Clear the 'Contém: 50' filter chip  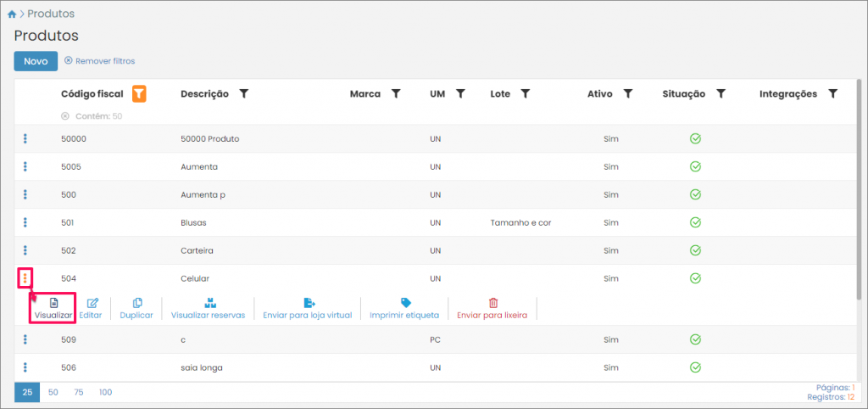(x=65, y=115)
